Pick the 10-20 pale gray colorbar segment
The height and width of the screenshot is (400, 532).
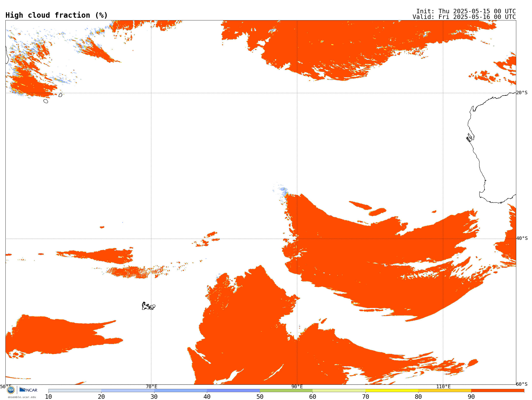coord(75,391)
